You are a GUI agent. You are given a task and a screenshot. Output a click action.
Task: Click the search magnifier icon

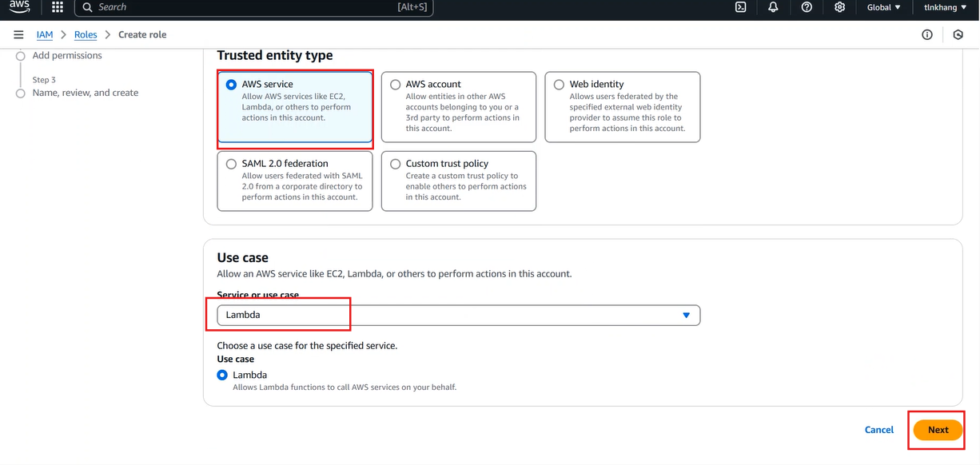87,7
